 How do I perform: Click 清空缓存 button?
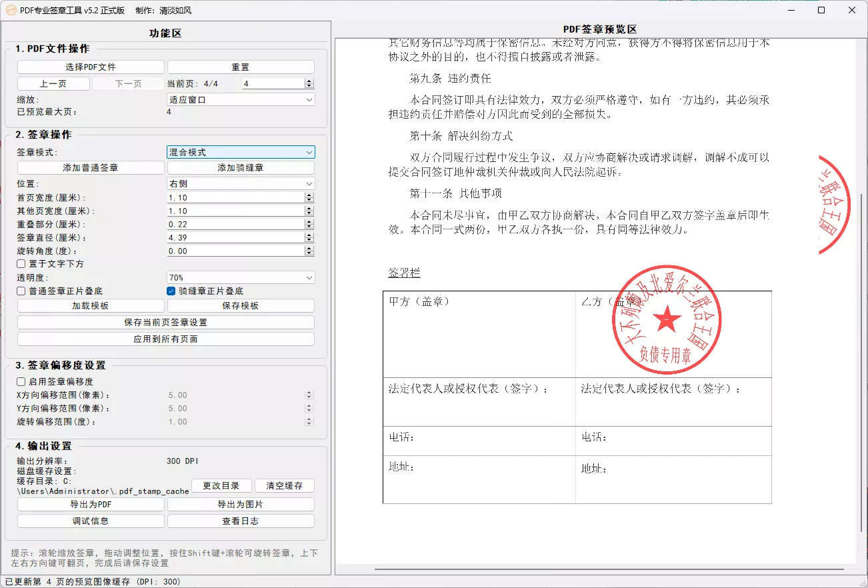click(x=285, y=486)
